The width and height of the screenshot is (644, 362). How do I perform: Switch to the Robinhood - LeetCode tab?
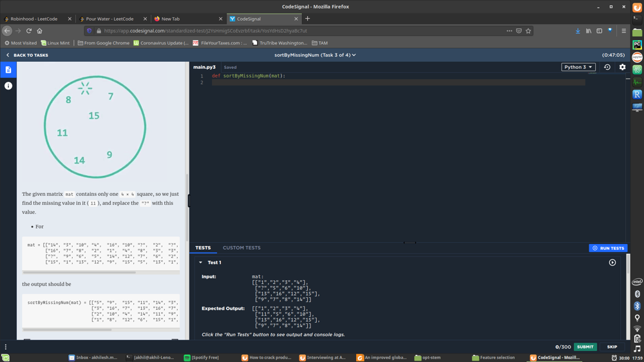click(x=37, y=19)
